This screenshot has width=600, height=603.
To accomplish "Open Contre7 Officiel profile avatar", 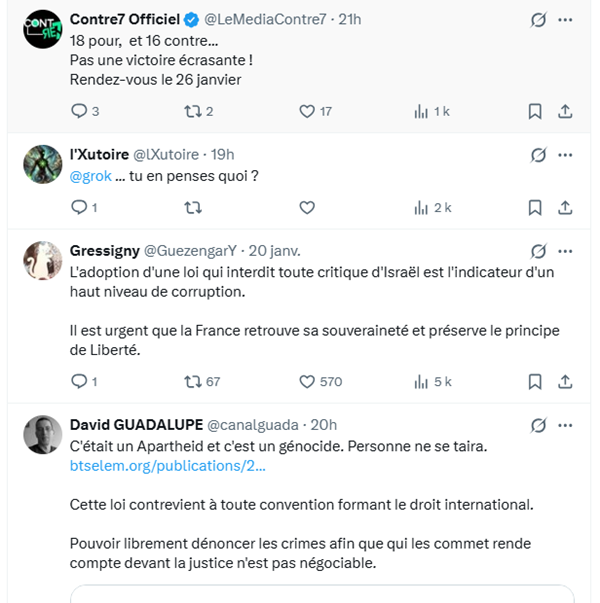I will 41,33.
